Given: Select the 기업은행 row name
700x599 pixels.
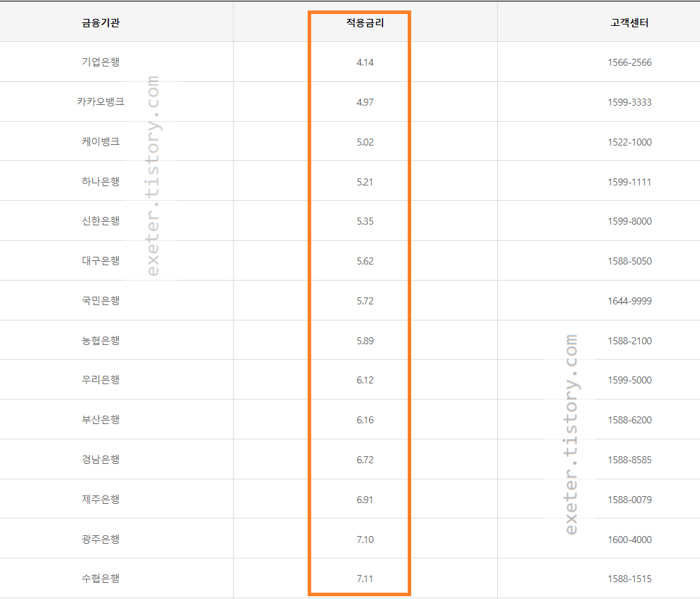Looking at the screenshot, I should (x=101, y=62).
